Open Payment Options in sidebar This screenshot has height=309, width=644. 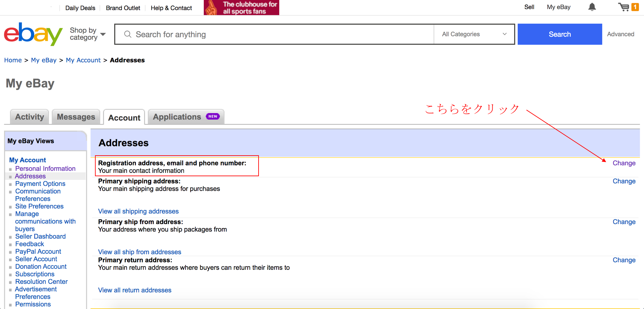click(40, 184)
